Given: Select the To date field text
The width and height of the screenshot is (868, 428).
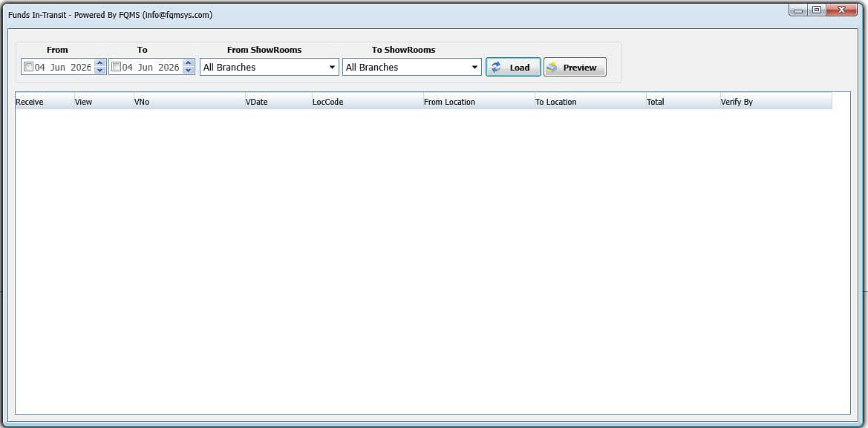Looking at the screenshot, I should [x=151, y=67].
